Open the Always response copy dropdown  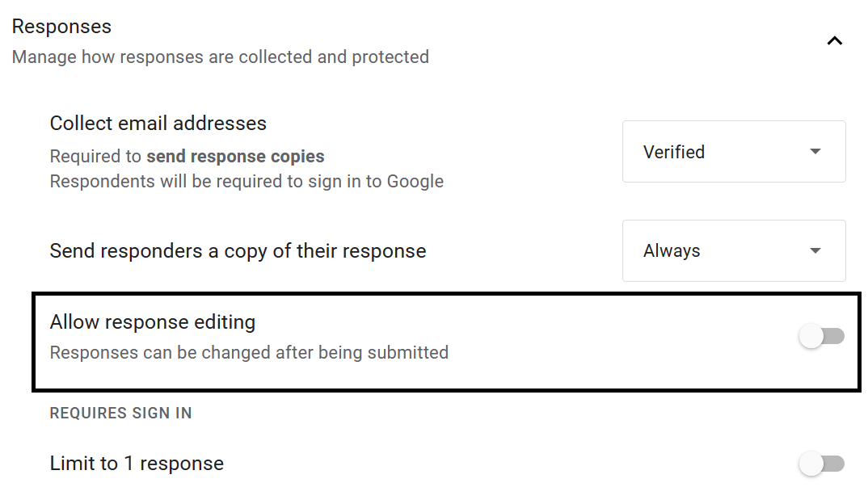[x=733, y=251]
